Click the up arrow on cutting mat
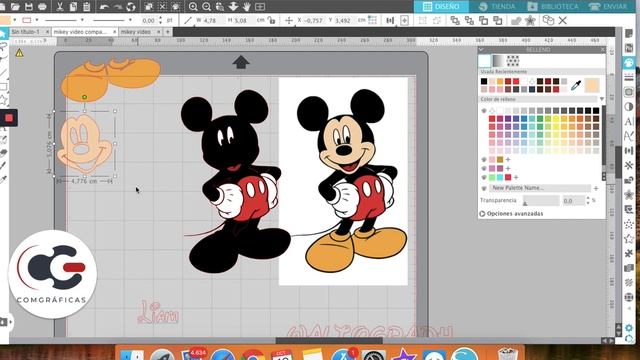Screen dimensions: 640x360 coord(241,62)
